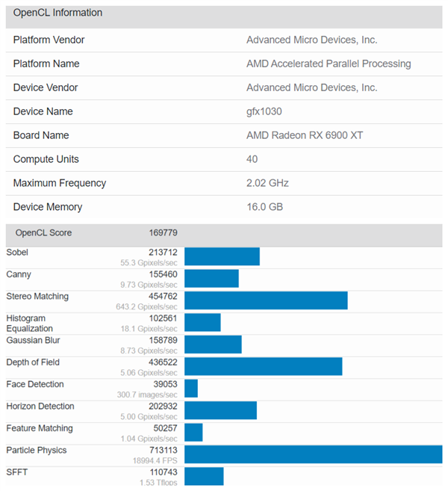448x491 pixels.
Task: Select the SFFT benchmark label
Action: (16, 472)
